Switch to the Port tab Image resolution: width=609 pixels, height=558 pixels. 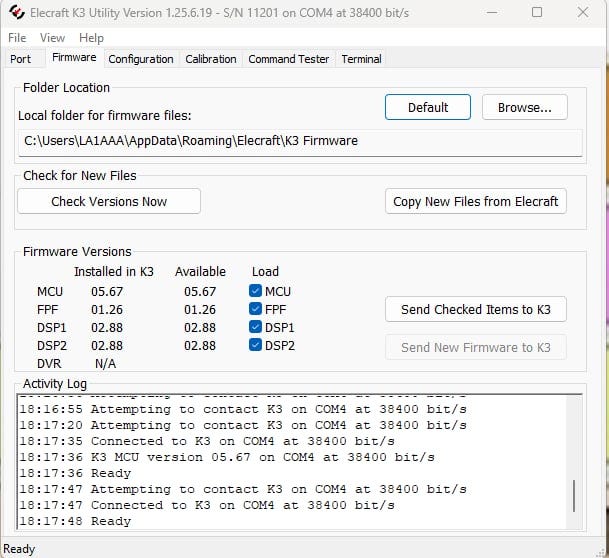[20, 59]
